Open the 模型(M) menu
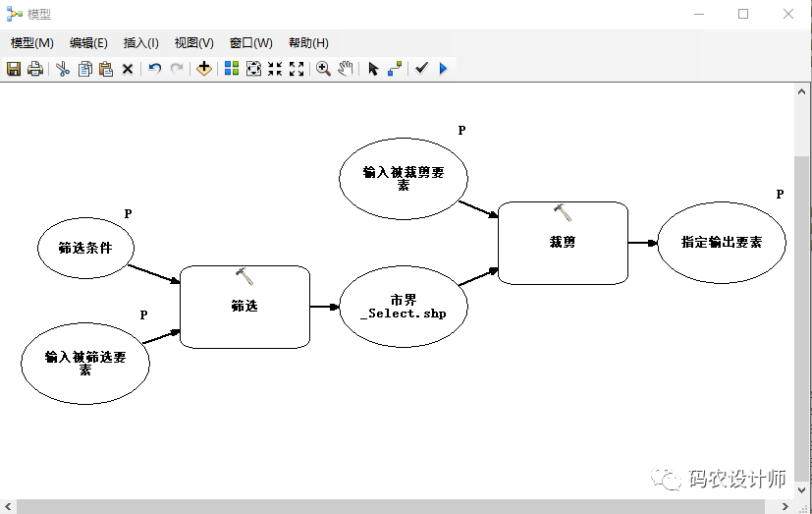Viewport: 812px width, 514px height. [x=32, y=43]
